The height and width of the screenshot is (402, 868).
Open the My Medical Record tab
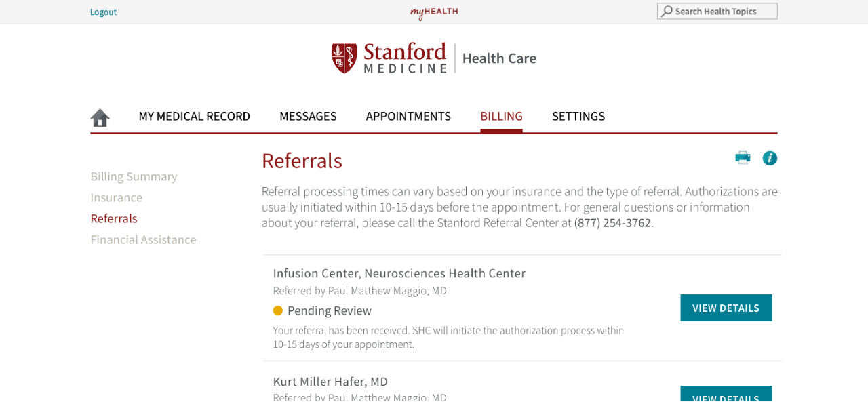(x=194, y=116)
